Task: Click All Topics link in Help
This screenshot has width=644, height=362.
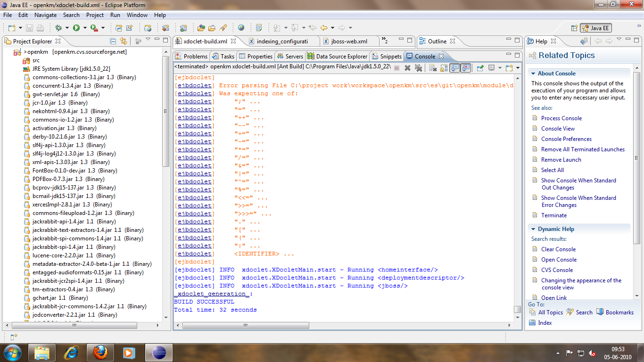Action: click(x=551, y=313)
